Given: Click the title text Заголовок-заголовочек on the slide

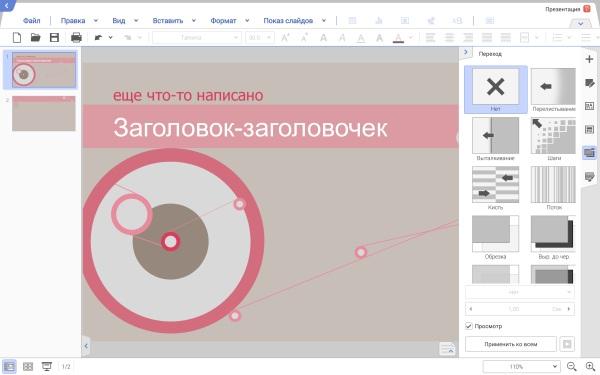Looking at the screenshot, I should click(x=250, y=128).
